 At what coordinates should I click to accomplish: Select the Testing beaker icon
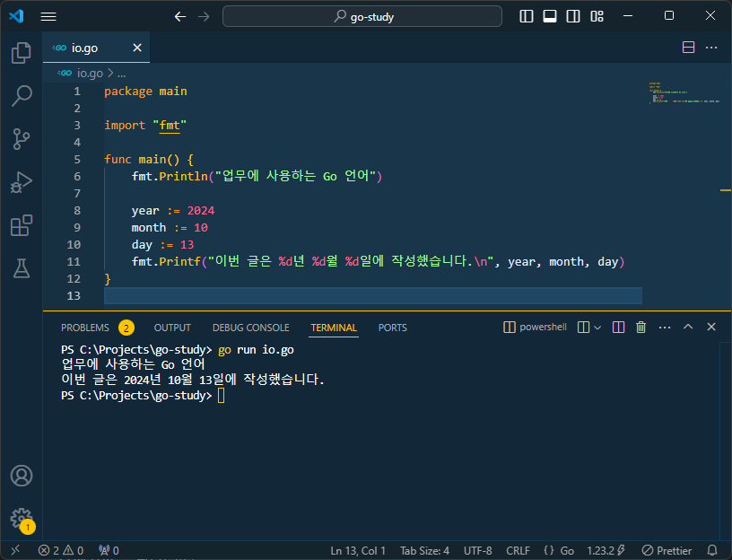(x=20, y=268)
